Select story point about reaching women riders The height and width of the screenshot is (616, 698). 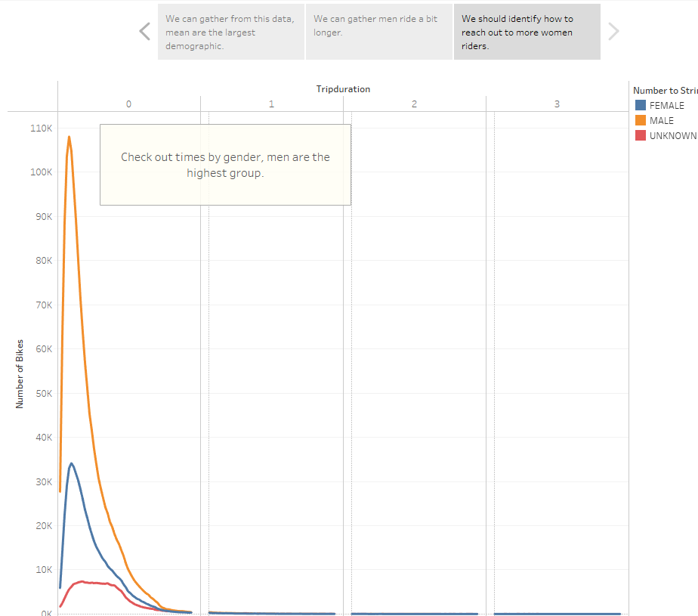tap(527, 32)
